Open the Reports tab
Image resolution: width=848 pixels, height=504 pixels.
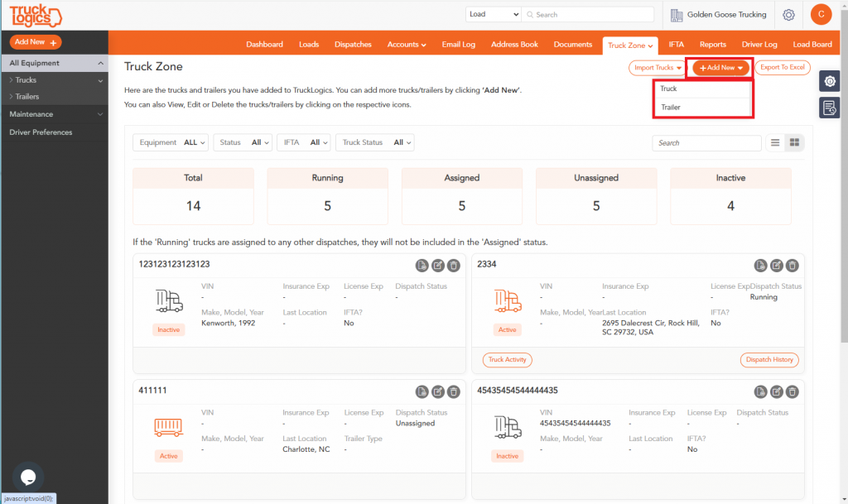pos(713,45)
